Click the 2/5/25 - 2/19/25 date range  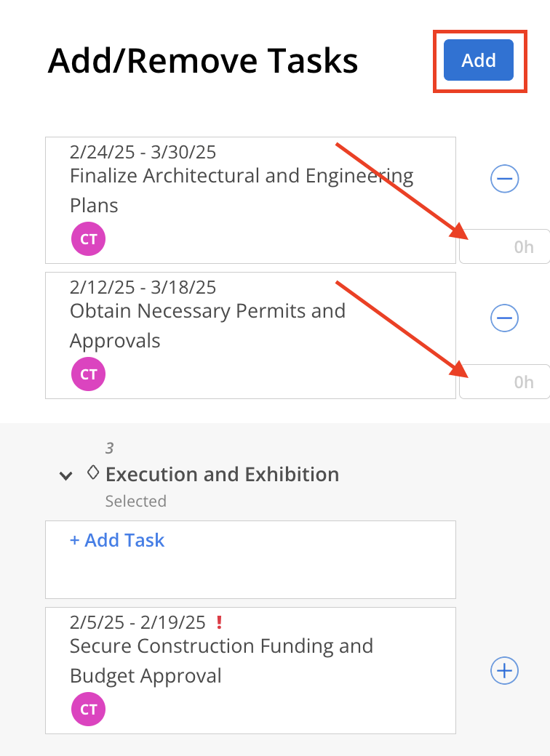coord(137,622)
